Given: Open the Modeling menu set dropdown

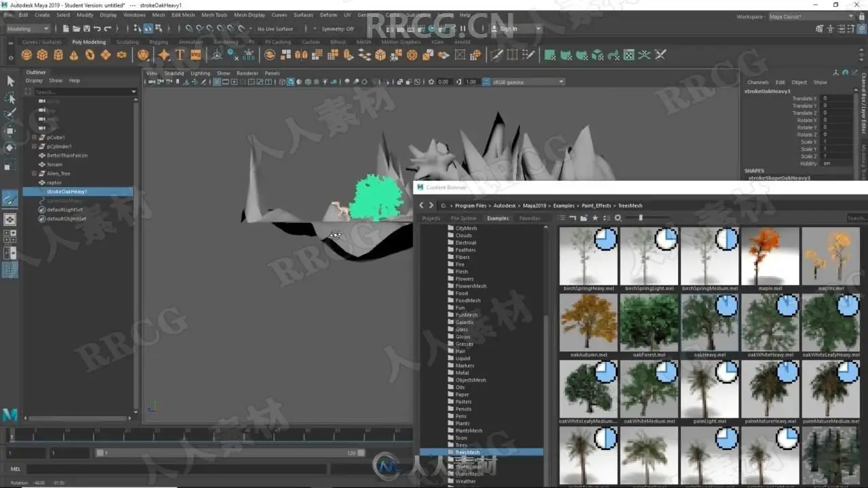Looking at the screenshot, I should pyautogui.click(x=27, y=29).
